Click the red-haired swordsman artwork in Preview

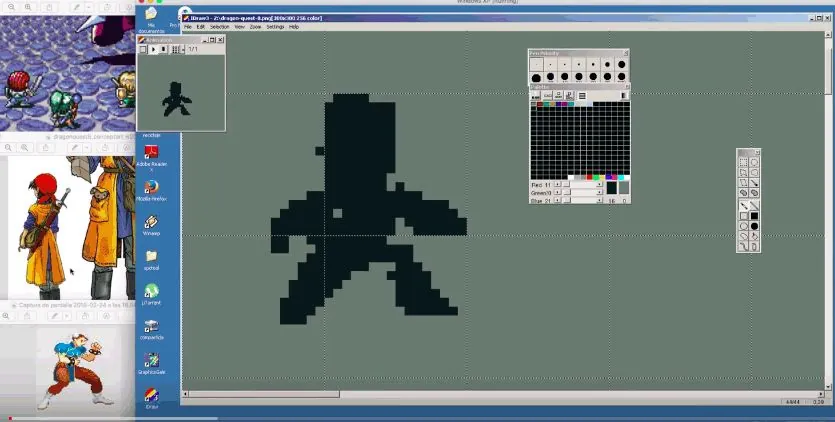coord(44,234)
